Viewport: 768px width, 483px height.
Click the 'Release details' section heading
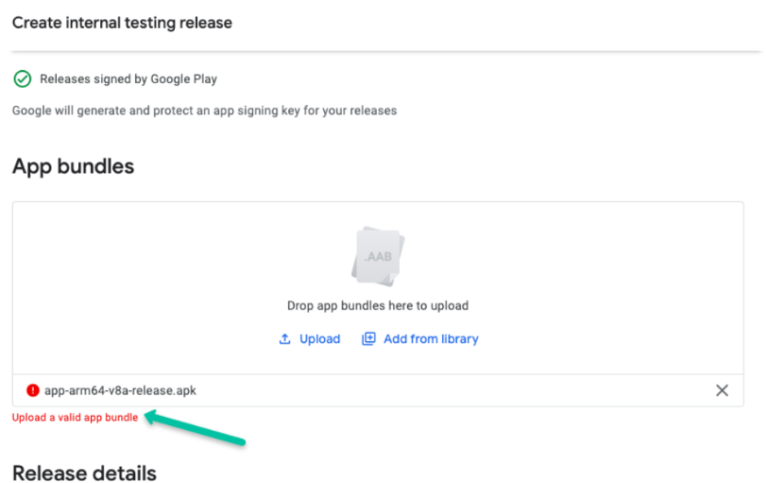point(84,473)
